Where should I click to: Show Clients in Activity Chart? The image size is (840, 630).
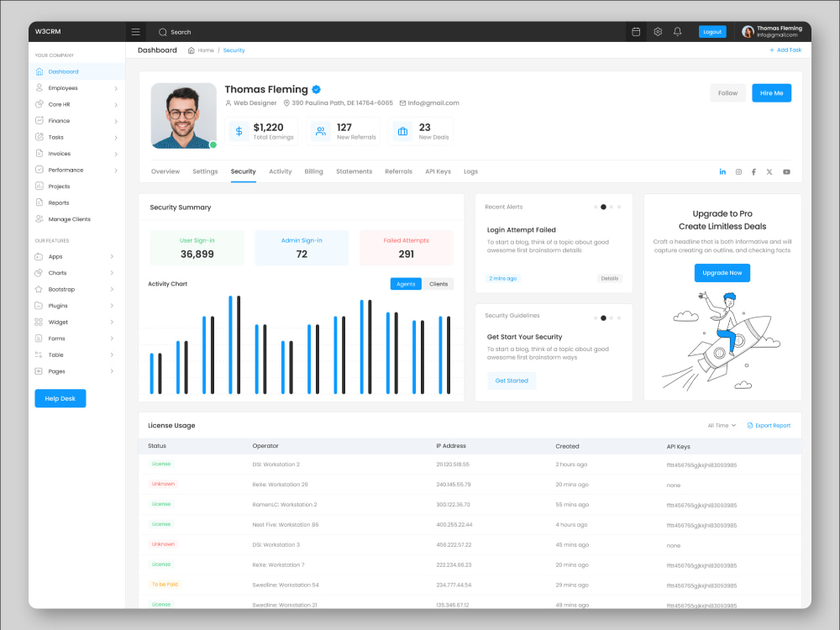pos(438,284)
